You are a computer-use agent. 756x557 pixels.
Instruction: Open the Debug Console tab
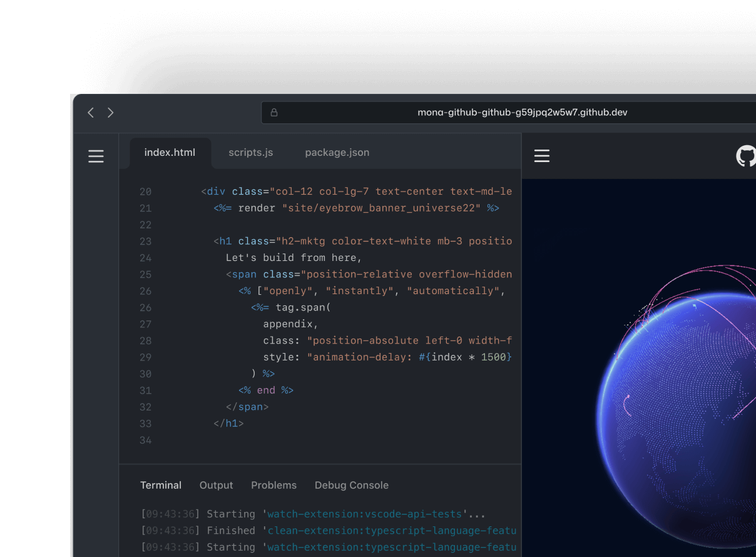351,485
